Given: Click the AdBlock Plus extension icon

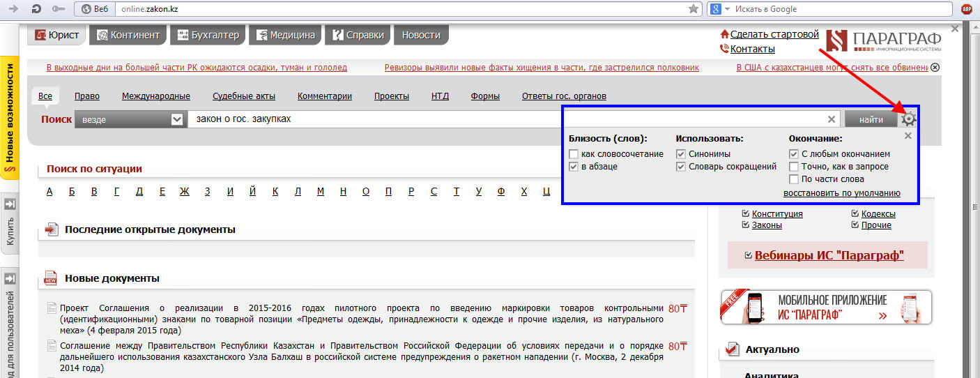Looking at the screenshot, I should pos(967,9).
